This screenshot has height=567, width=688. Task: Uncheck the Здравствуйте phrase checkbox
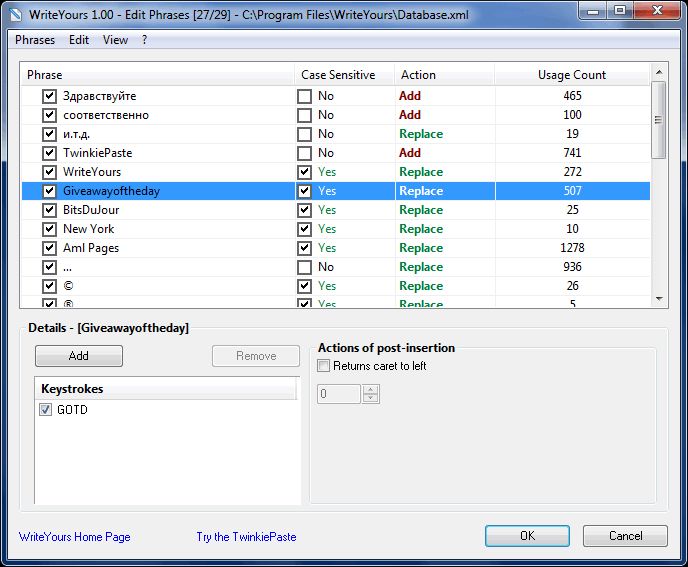[x=49, y=96]
